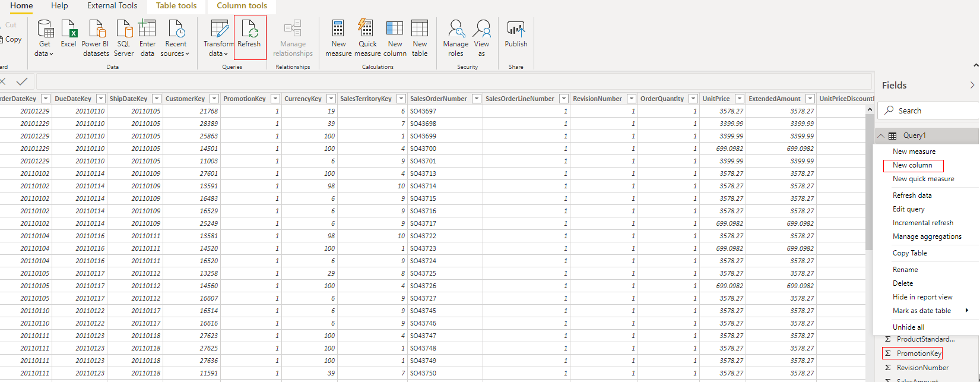This screenshot has height=382, width=980.
Task: Create a New table
Action: [x=420, y=38]
